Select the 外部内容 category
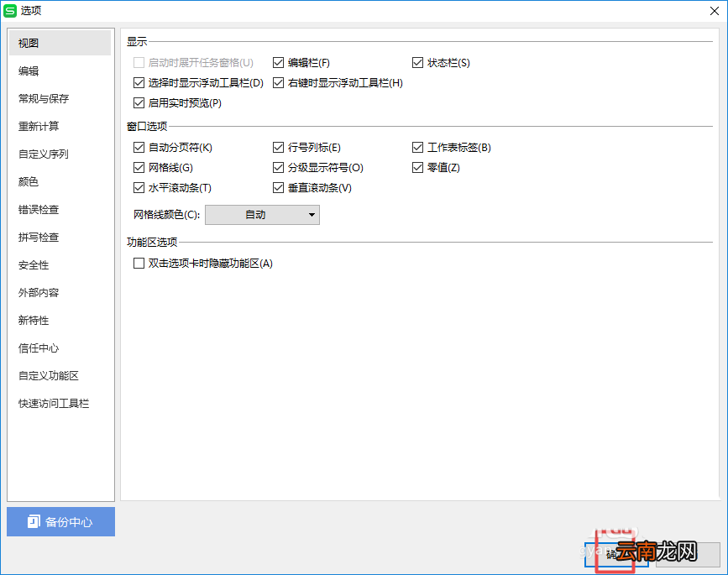Screen dimensions: 728x575 (x=60, y=292)
